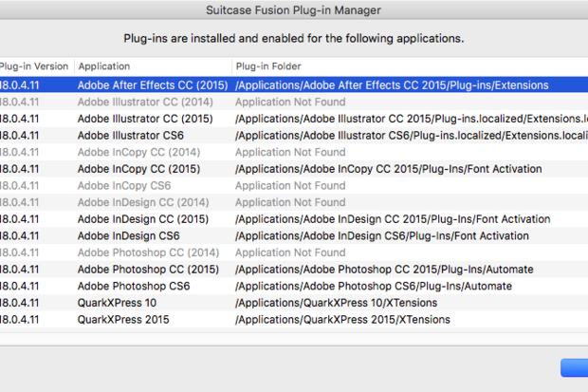
Task: Click the InDesign CC 2015 Font Activation path
Action: click(x=393, y=219)
